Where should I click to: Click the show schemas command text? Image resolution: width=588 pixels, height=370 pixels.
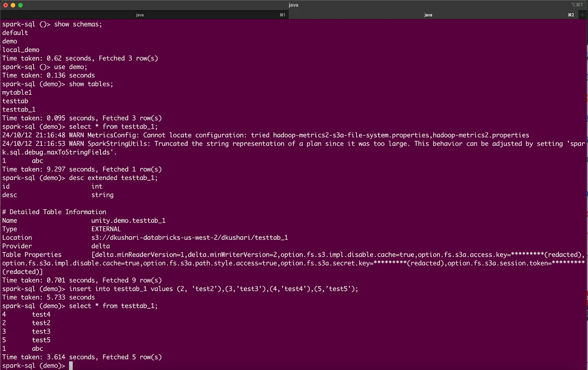[x=78, y=24]
